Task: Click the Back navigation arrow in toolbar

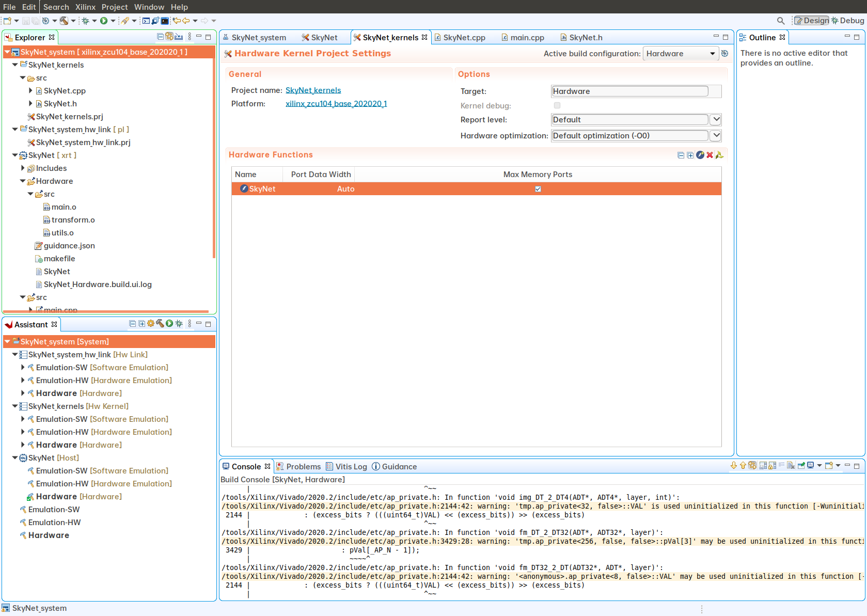Action: coord(186,21)
